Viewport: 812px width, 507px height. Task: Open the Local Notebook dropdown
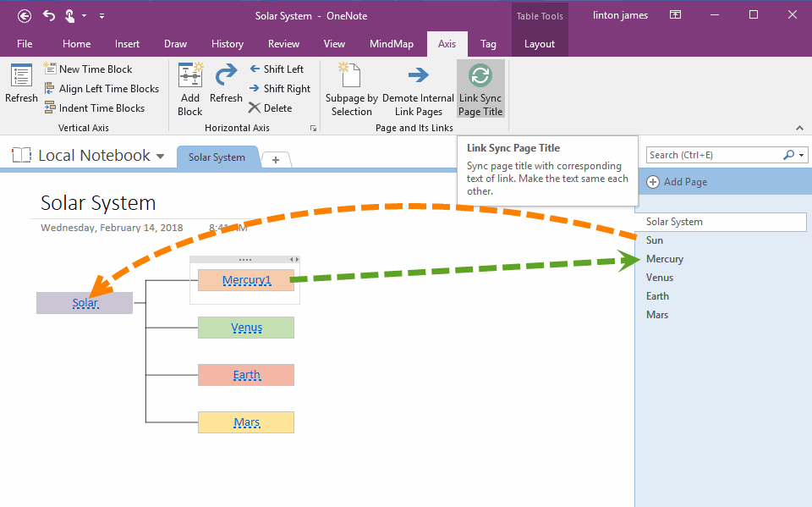coord(161,156)
